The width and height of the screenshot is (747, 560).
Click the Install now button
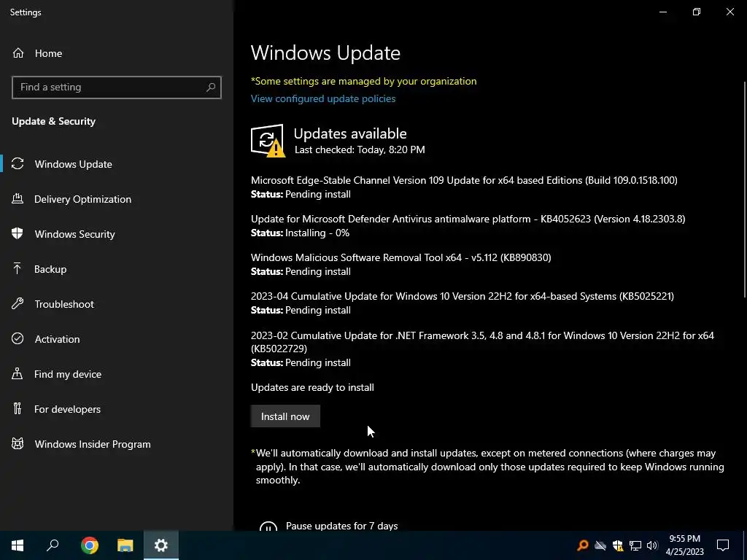click(285, 416)
